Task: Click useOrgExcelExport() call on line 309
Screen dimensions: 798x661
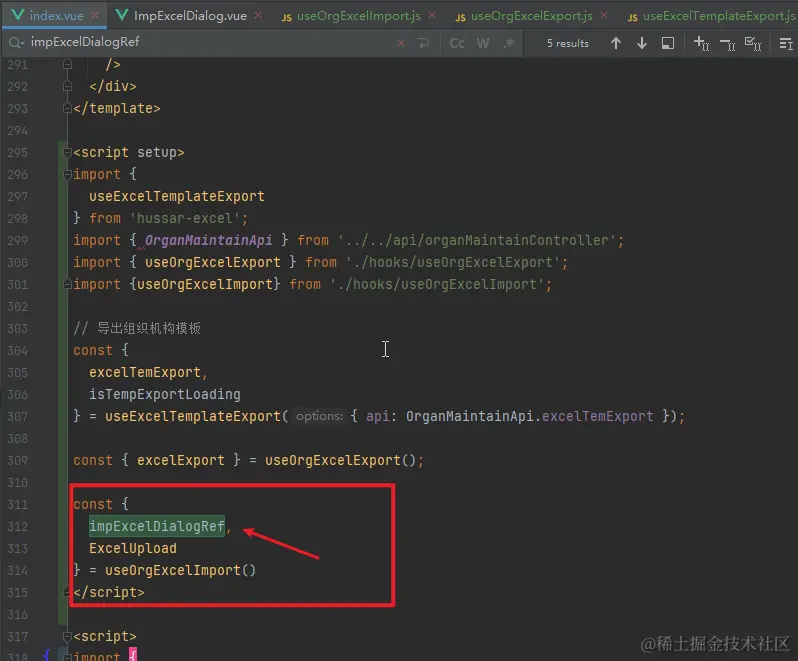Action: point(340,460)
